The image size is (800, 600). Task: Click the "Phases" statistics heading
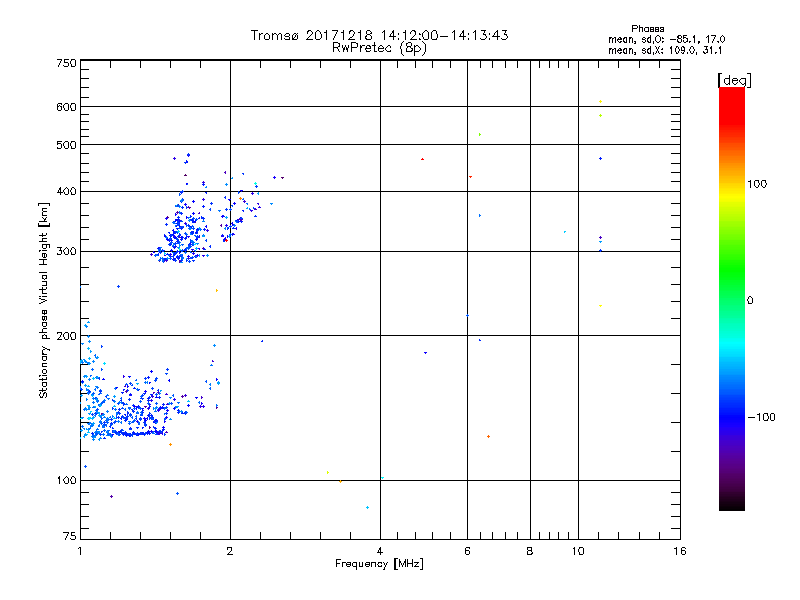647,29
